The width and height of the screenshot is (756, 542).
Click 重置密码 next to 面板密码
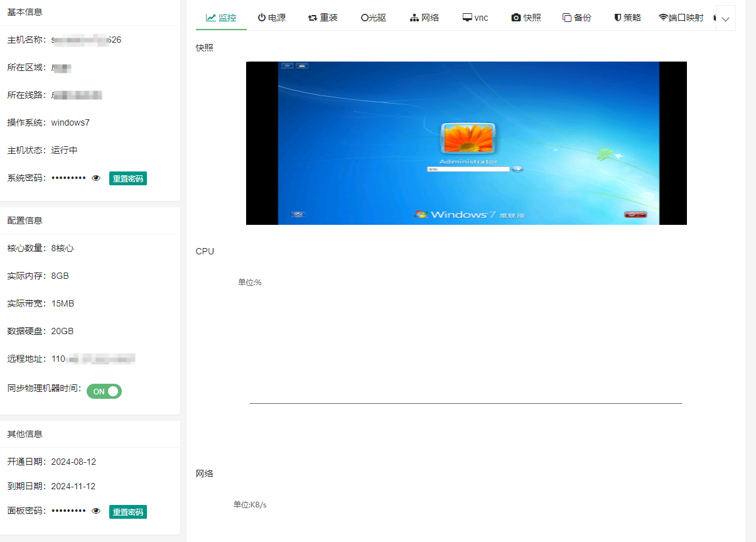[128, 512]
